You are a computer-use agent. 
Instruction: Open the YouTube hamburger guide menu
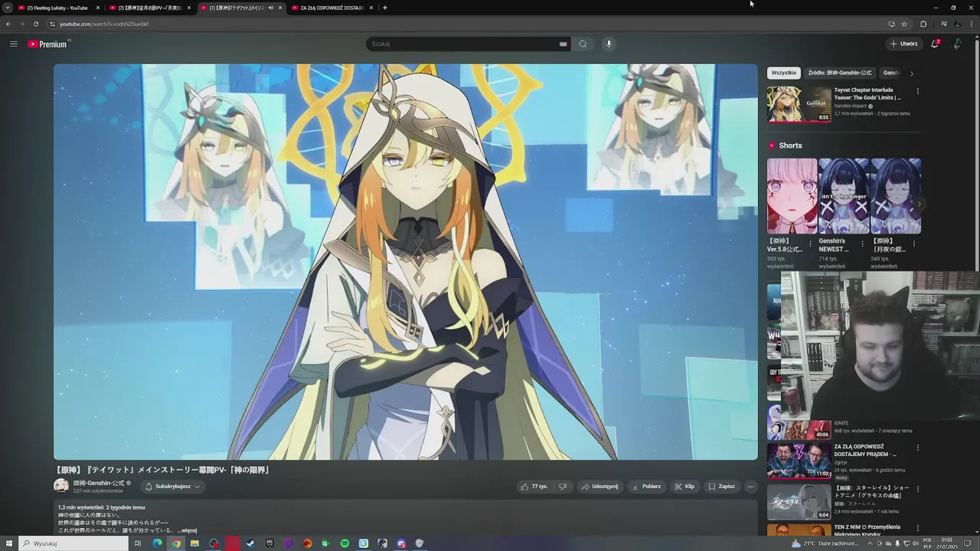tap(13, 44)
